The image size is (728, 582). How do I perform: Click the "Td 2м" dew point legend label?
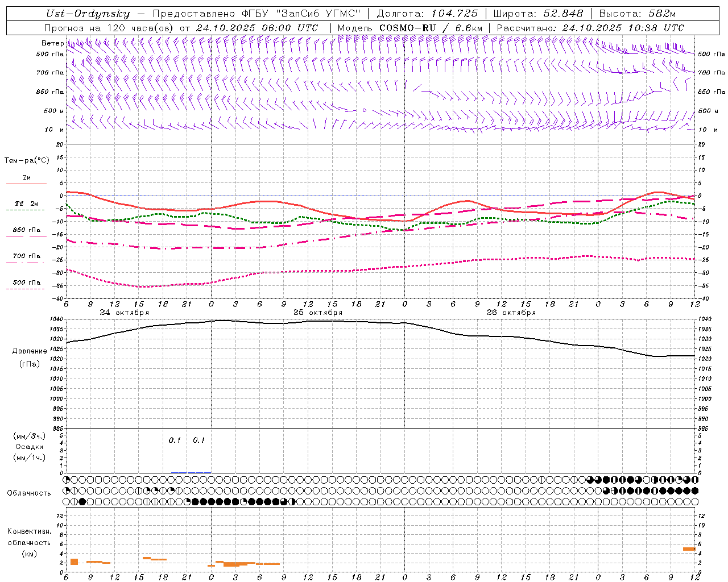[26, 203]
